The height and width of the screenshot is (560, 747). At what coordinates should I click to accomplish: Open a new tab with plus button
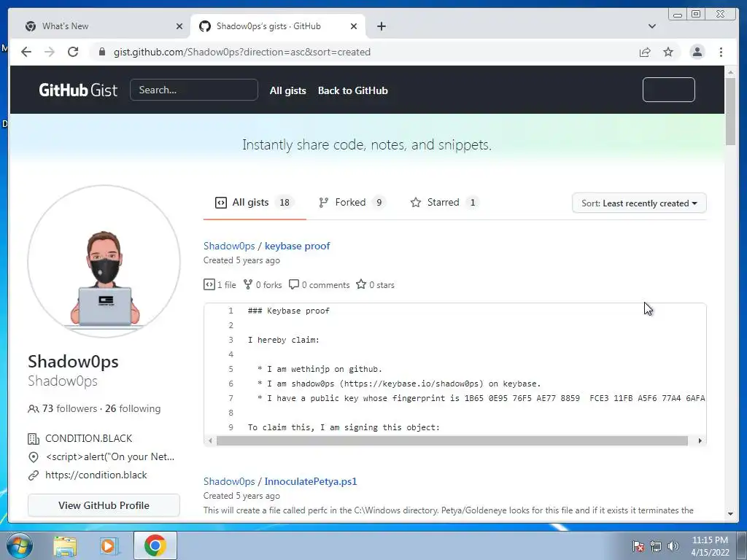point(381,26)
